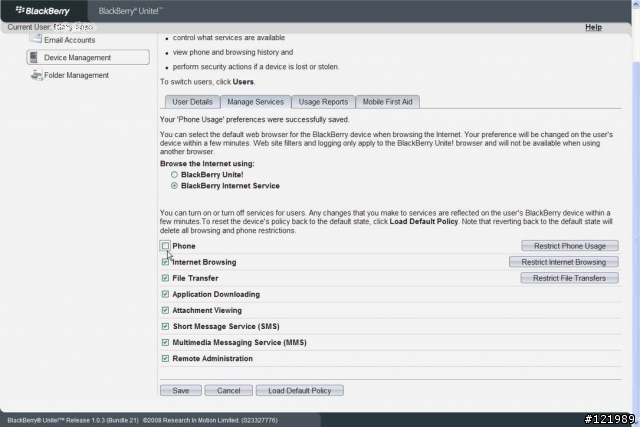Toggle Multimedia Messaging Service (MMS) checkbox
Screen dimensions: 640x427
tap(165, 342)
